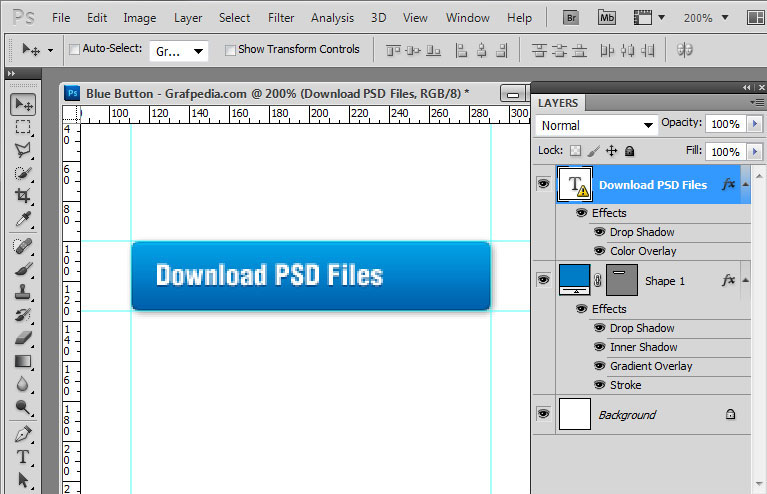Open the Analysis menu
Screen dimensions: 767x494
pyautogui.click(x=332, y=18)
